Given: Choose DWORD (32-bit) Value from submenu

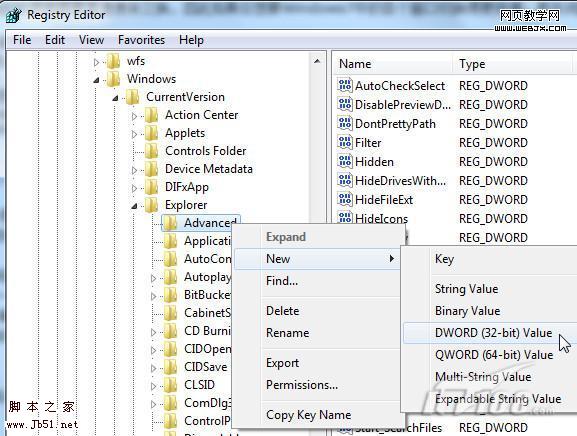Looking at the screenshot, I should pos(490,333).
